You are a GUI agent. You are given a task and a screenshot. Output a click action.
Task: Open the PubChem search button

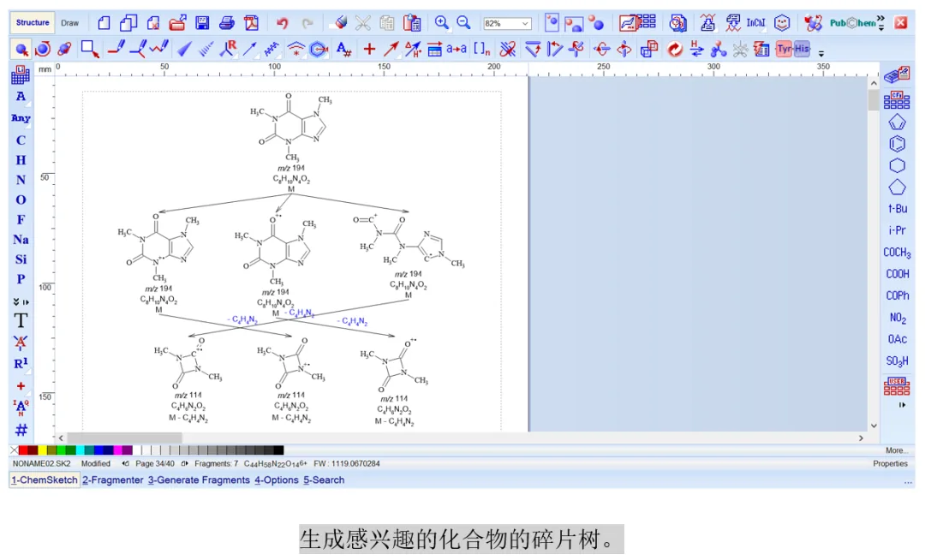coord(852,23)
